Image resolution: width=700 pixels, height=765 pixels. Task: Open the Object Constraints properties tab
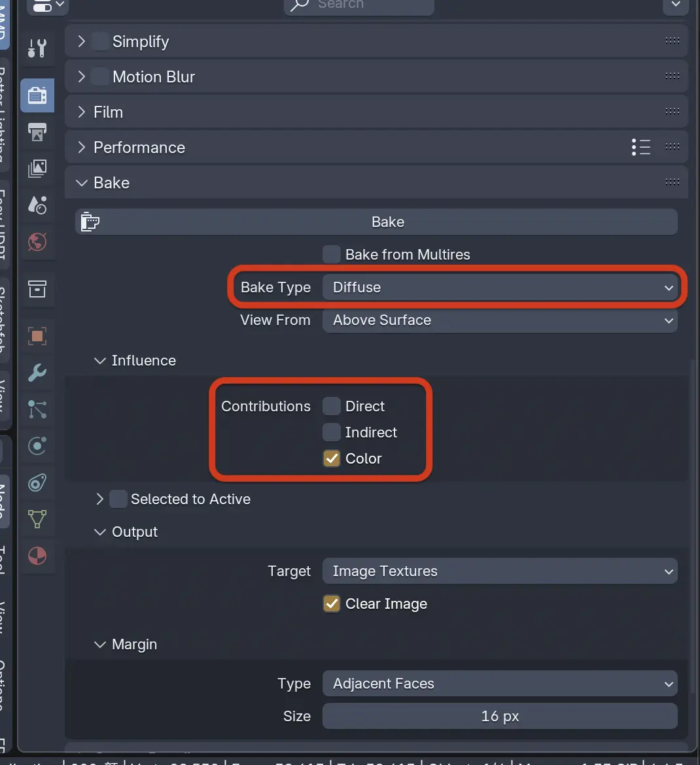37,483
